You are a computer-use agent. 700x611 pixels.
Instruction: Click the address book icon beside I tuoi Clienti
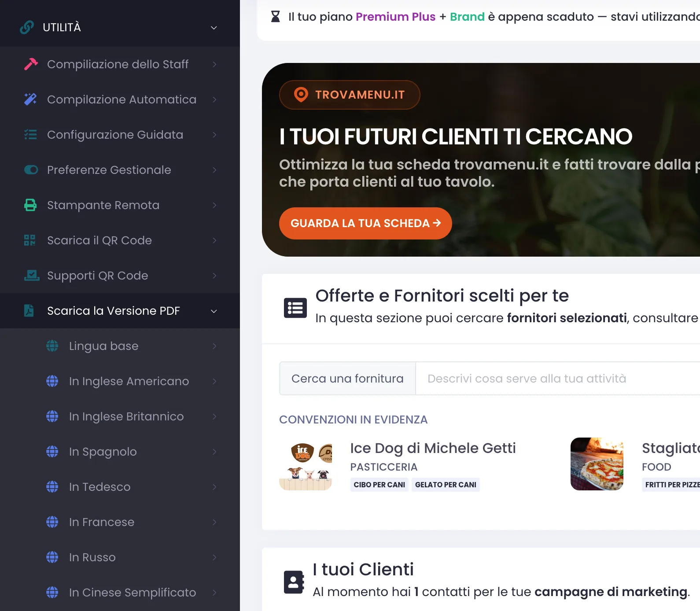tap(294, 582)
